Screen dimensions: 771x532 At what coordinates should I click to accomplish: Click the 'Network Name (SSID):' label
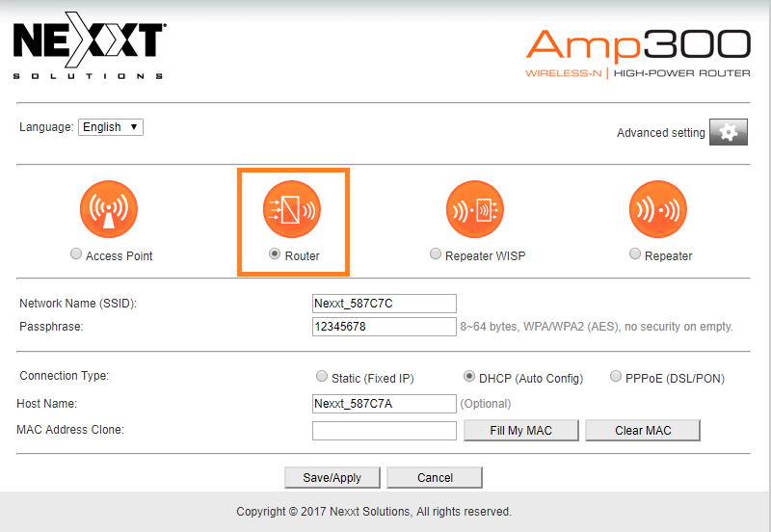point(78,304)
